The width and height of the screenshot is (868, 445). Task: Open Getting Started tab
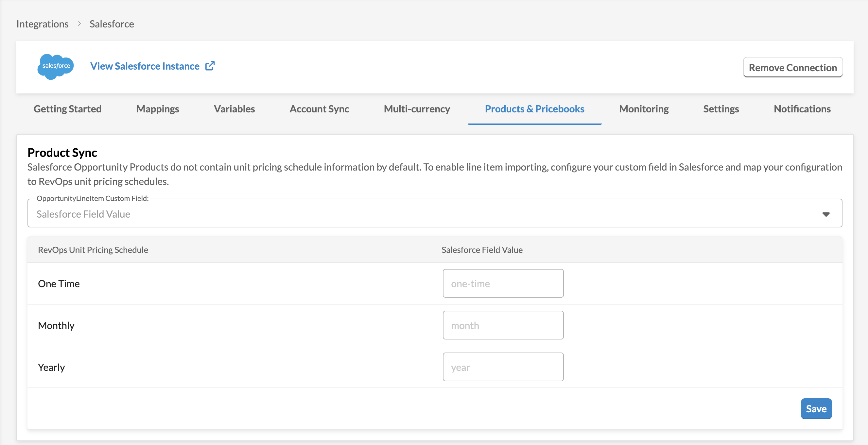pos(67,109)
